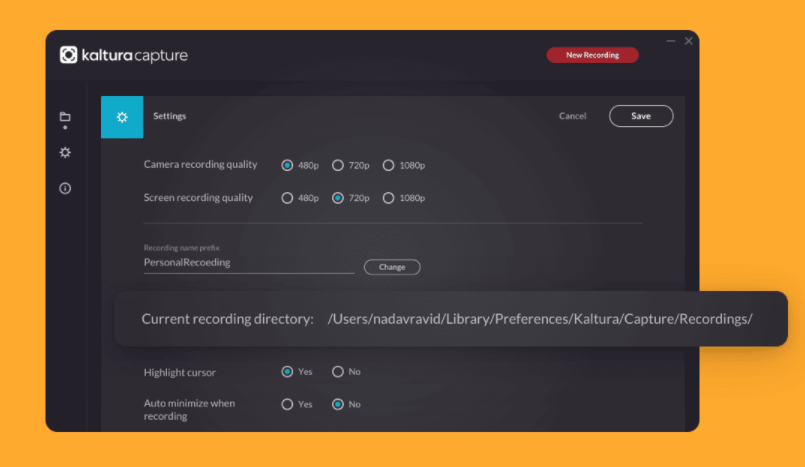Set screen recording quality to 1080p
Image resolution: width=805 pixels, height=467 pixels.
click(389, 198)
